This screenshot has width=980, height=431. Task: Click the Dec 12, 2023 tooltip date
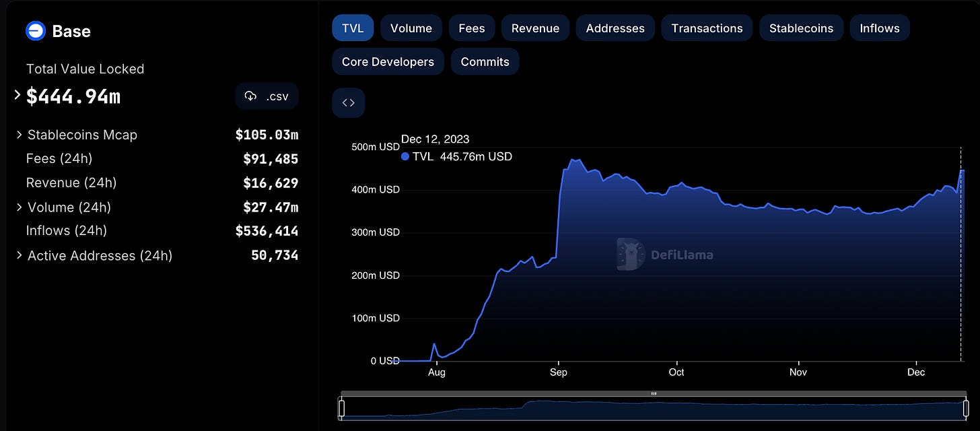pyautogui.click(x=435, y=139)
